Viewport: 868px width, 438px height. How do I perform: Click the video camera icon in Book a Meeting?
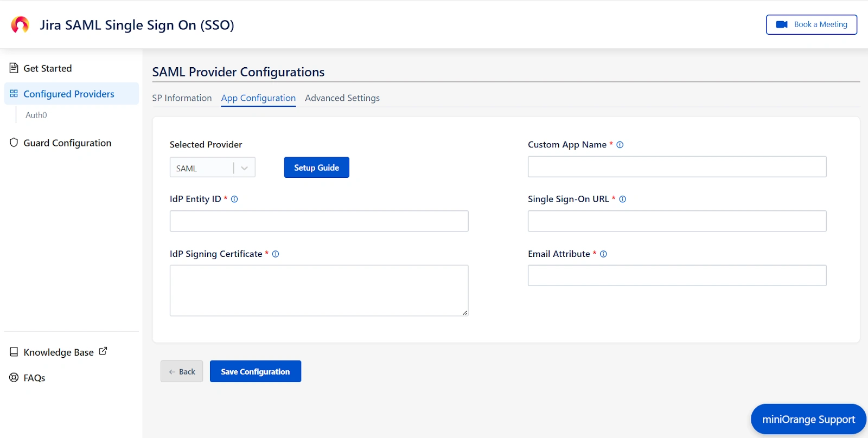pyautogui.click(x=782, y=24)
